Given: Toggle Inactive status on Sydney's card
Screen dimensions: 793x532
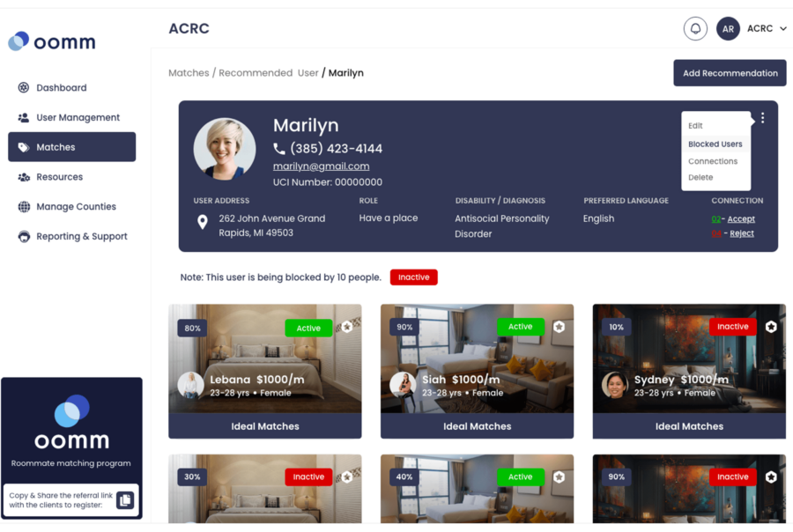Looking at the screenshot, I should coord(732,326).
